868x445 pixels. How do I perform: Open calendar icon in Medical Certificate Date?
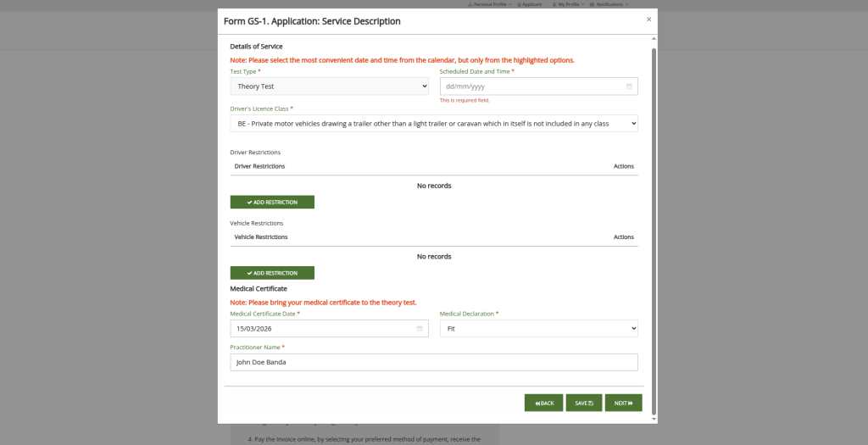point(420,329)
